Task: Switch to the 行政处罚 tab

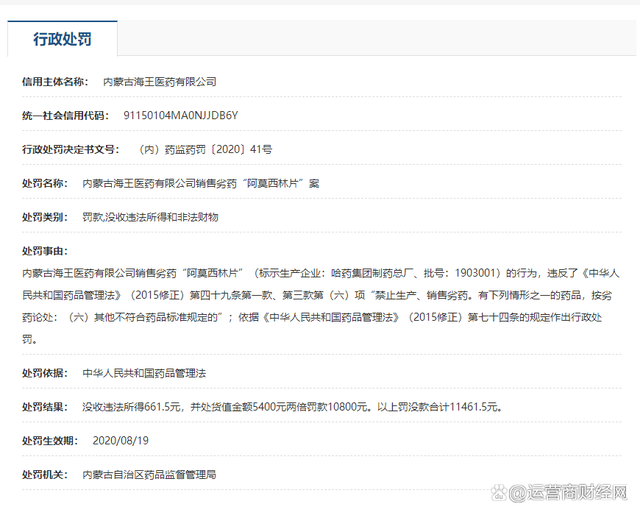Action: coord(62,39)
